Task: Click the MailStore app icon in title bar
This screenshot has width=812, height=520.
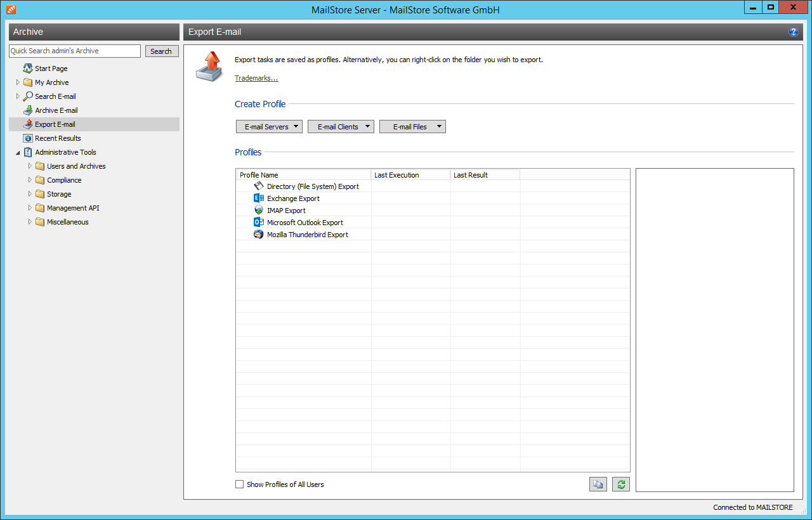Action: 11,10
